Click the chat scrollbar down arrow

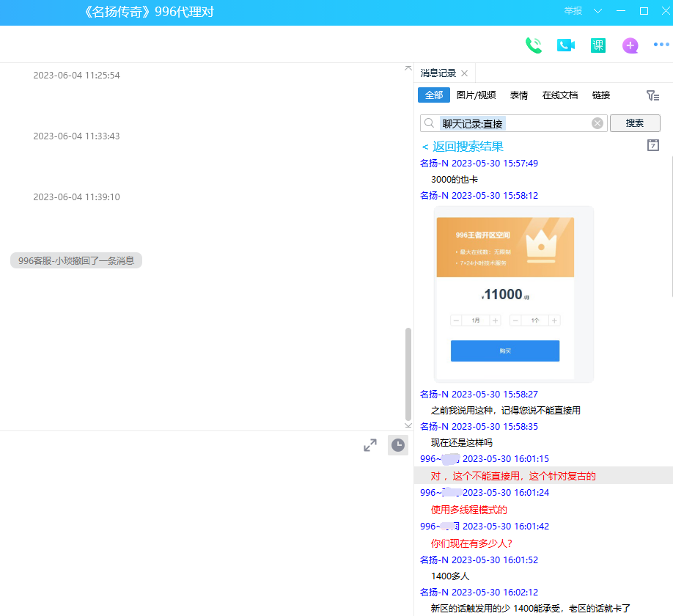coord(408,425)
